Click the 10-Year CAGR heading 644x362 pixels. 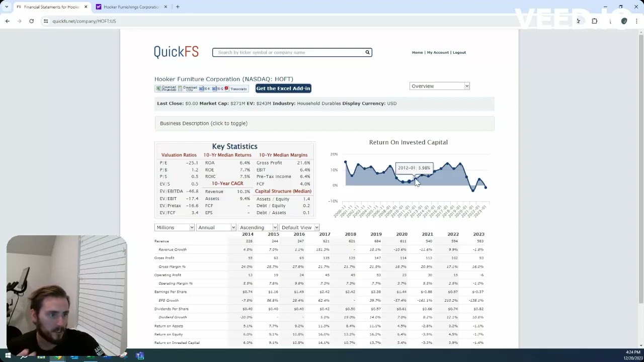227,184
